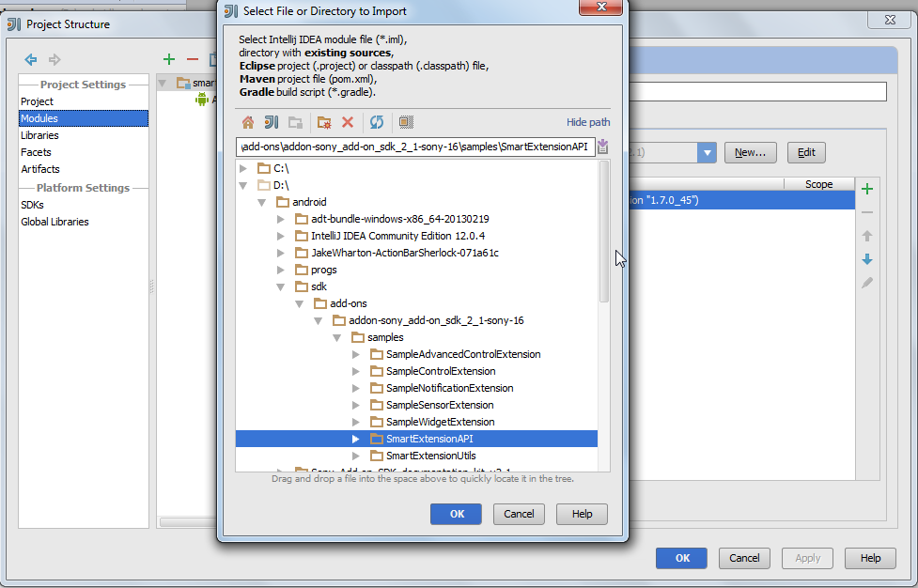The width and height of the screenshot is (918, 588).
Task: Click the SmartExtensionAPI folder icon
Action: click(x=377, y=439)
